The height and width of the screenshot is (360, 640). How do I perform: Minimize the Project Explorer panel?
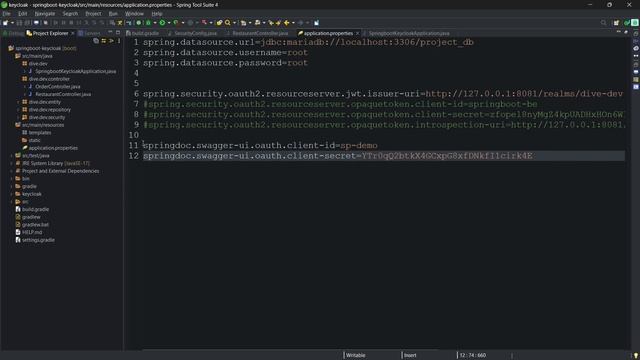tap(110, 32)
